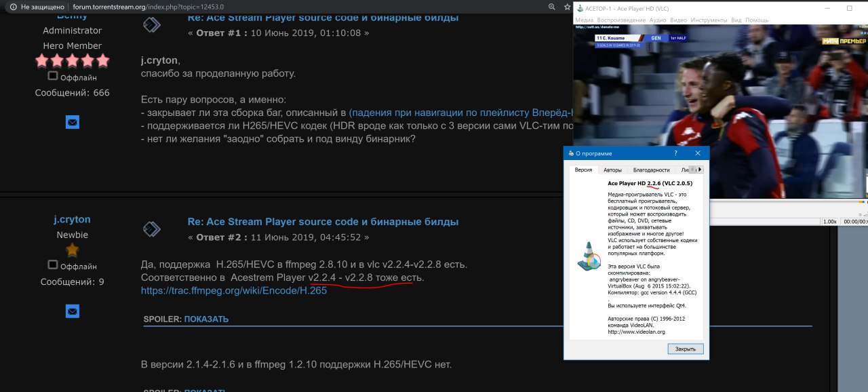The image size is (868, 392).
Task: Open the Медиа menu in Ace Player
Action: click(x=584, y=20)
